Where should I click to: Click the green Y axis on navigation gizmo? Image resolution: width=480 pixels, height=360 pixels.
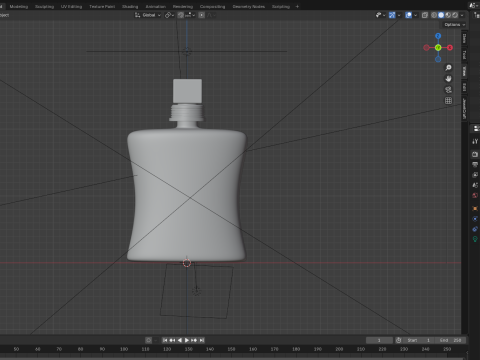pos(438,48)
